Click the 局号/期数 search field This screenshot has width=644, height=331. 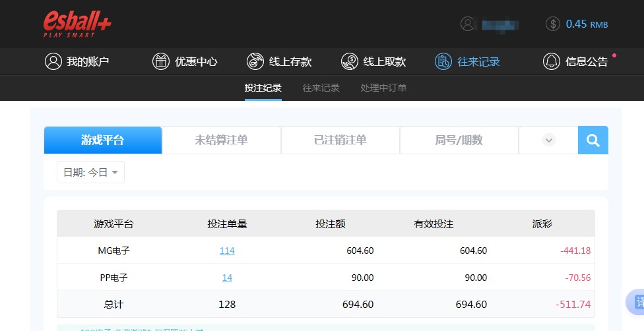pyautogui.click(x=459, y=140)
